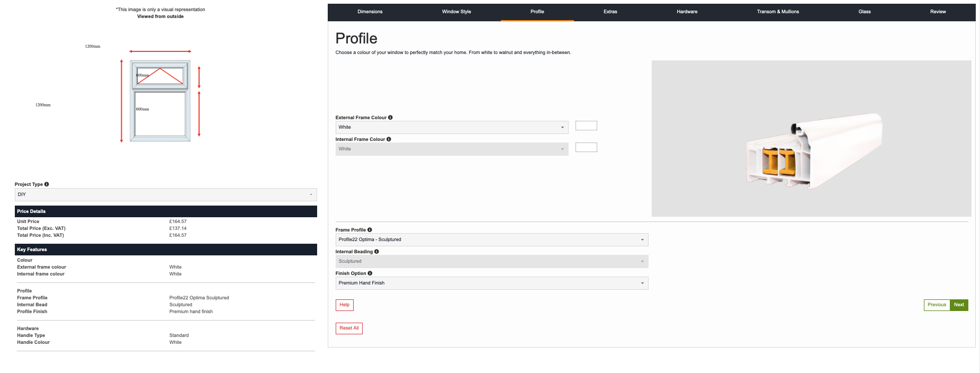980x373 pixels.
Task: Click info icon beside Finish Option label
Action: point(370,273)
